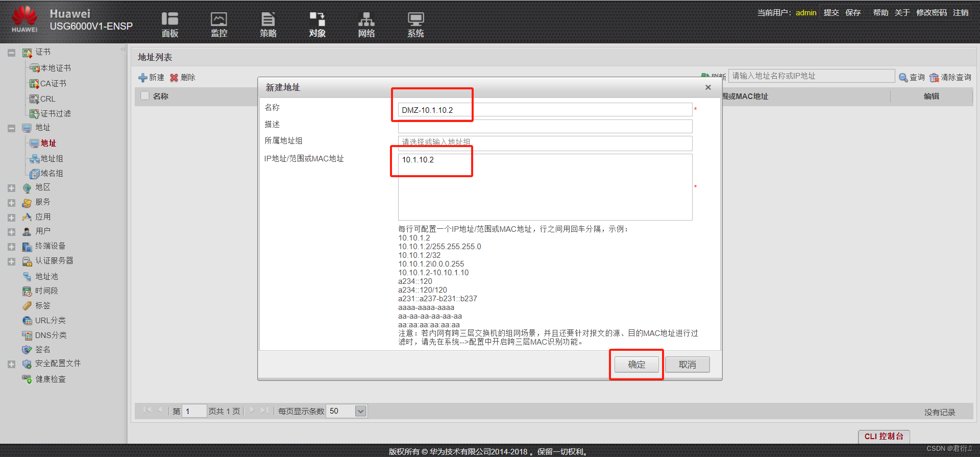Open the 策略 policy icon
The height and width of the screenshot is (457, 980).
[268, 19]
